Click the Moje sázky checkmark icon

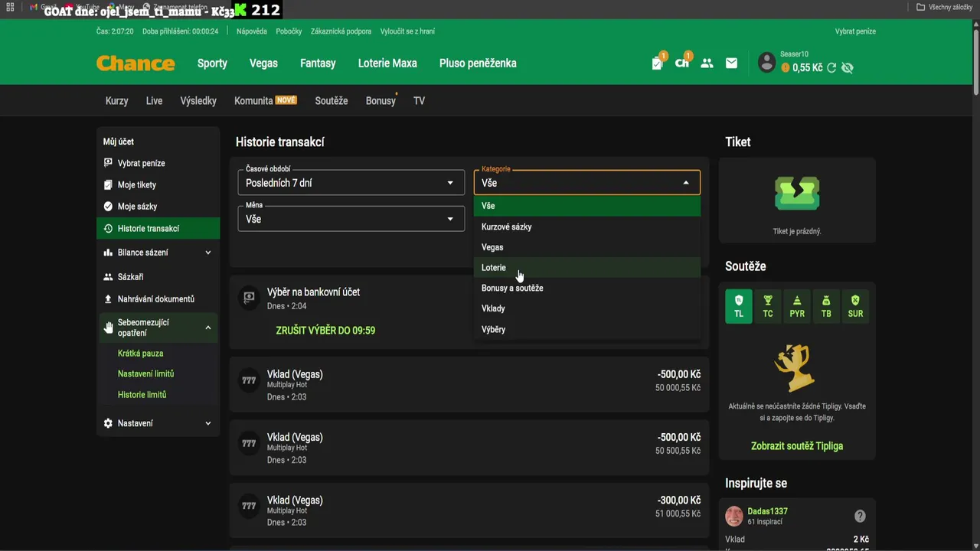pyautogui.click(x=108, y=207)
